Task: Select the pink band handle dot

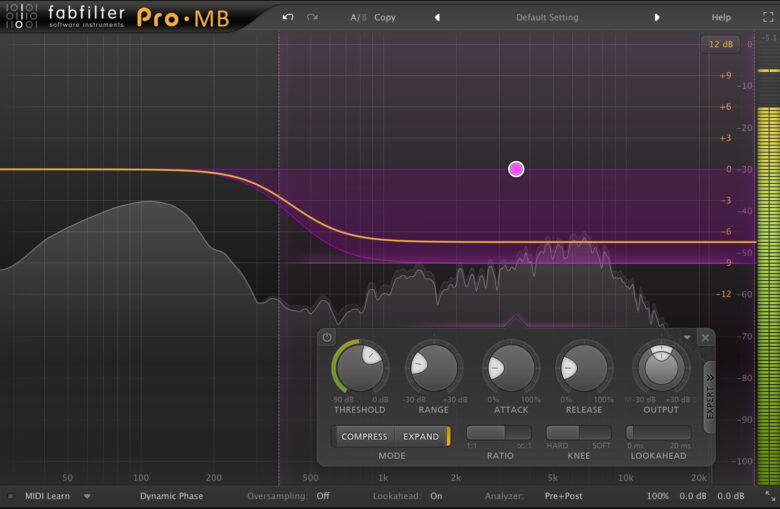Action: click(x=516, y=169)
